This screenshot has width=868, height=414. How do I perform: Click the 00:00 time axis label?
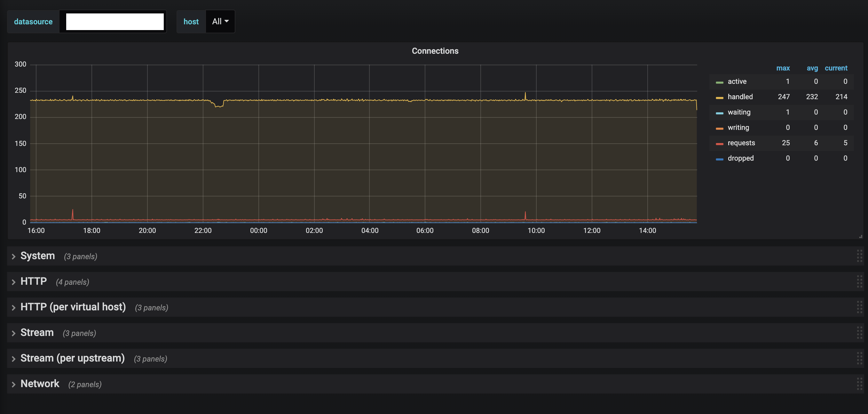click(x=258, y=231)
